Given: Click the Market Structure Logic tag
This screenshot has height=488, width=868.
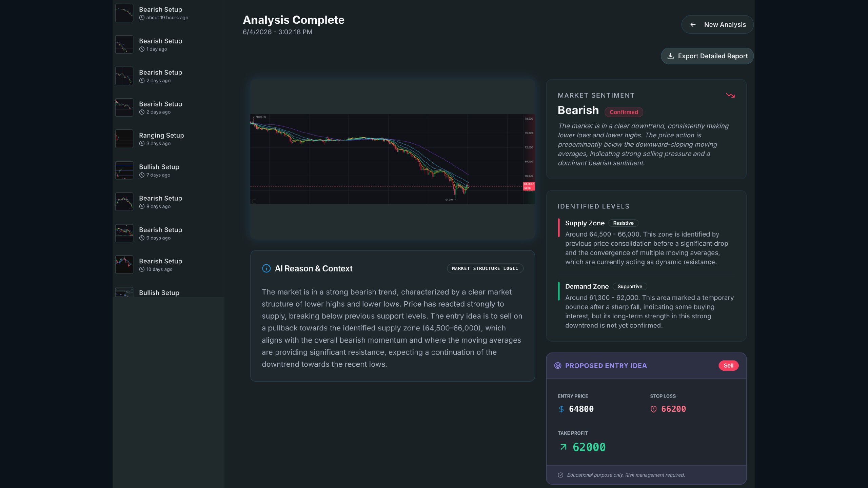Looking at the screenshot, I should [x=485, y=268].
